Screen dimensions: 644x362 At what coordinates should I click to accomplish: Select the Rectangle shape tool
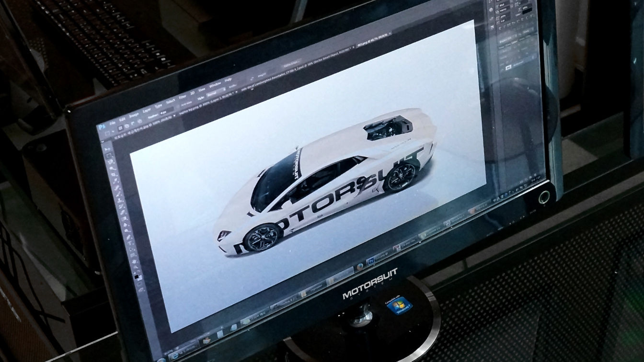[x=133, y=255]
